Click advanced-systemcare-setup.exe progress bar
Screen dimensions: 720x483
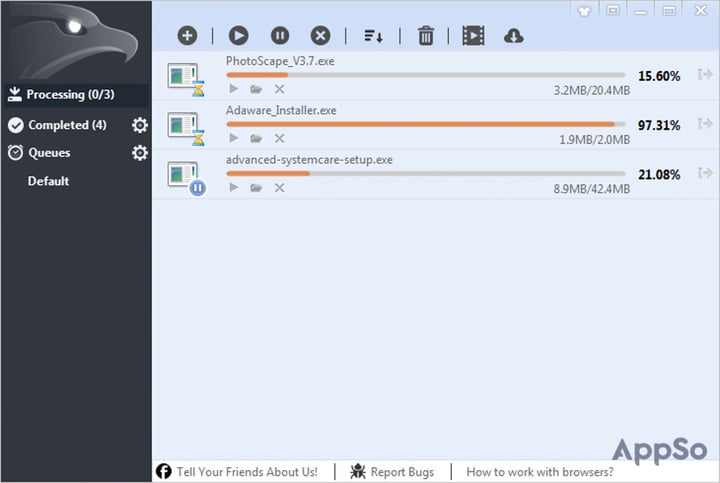click(426, 174)
